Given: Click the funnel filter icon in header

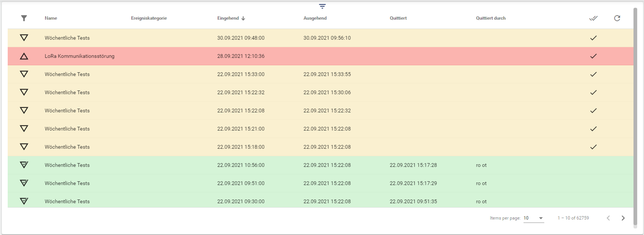Looking at the screenshot, I should [x=24, y=18].
